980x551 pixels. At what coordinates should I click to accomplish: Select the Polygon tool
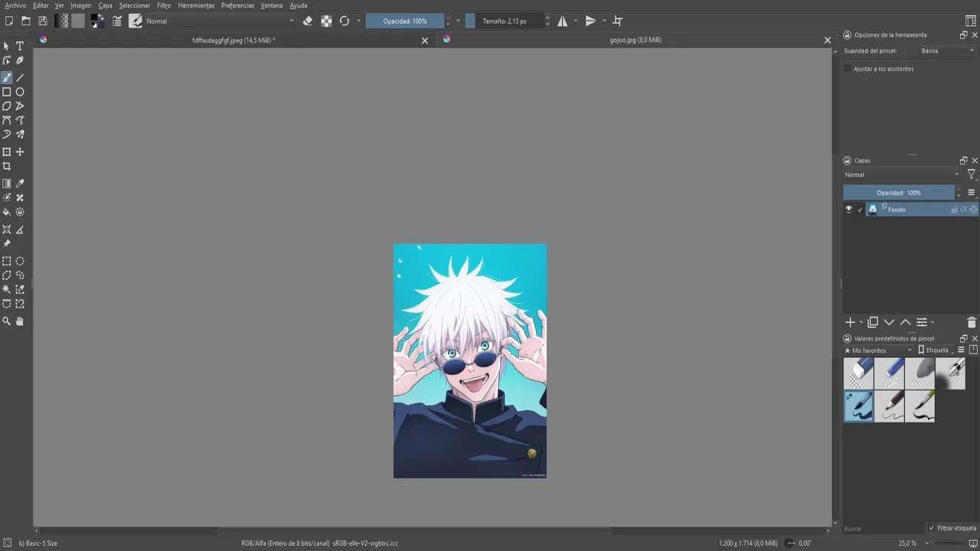[x=7, y=106]
